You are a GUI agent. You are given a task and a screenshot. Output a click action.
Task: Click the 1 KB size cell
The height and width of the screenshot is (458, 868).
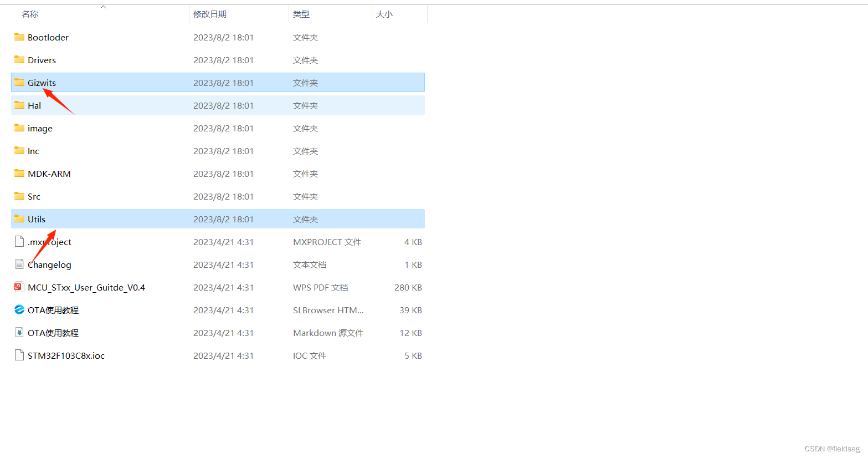pyautogui.click(x=413, y=264)
